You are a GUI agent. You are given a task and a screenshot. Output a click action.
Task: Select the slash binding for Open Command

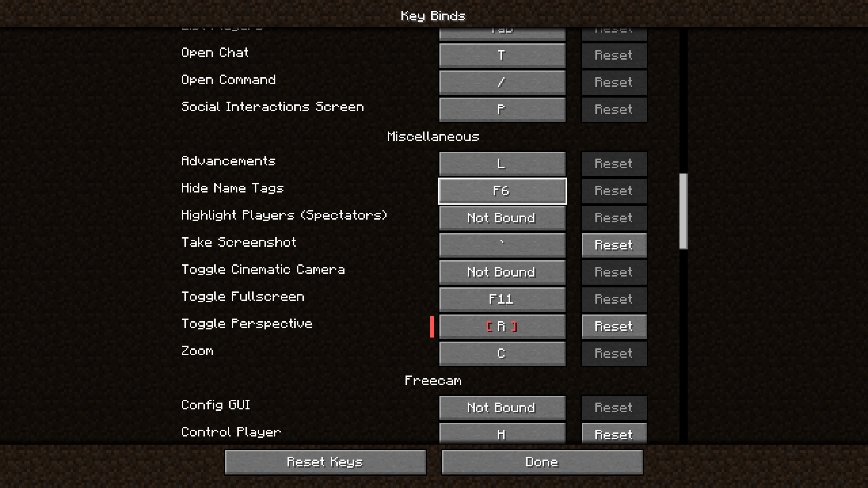501,82
